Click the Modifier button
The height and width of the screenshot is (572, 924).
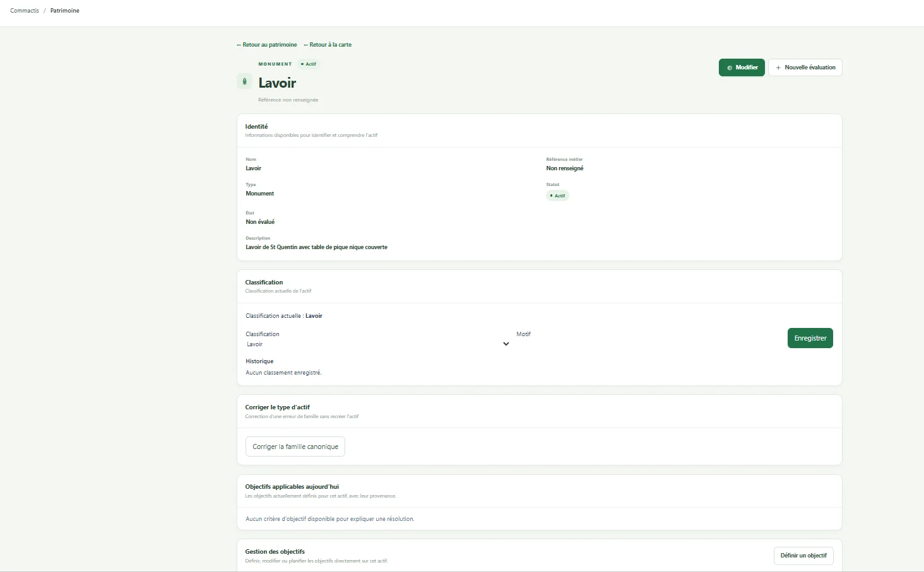point(742,67)
